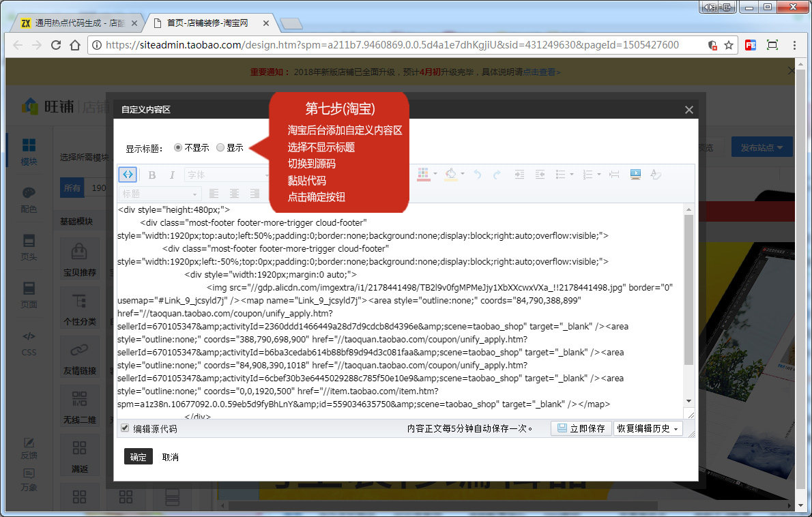Screen dimensions: 812x517
Task: Cancel with the 取消 button
Action: click(171, 457)
